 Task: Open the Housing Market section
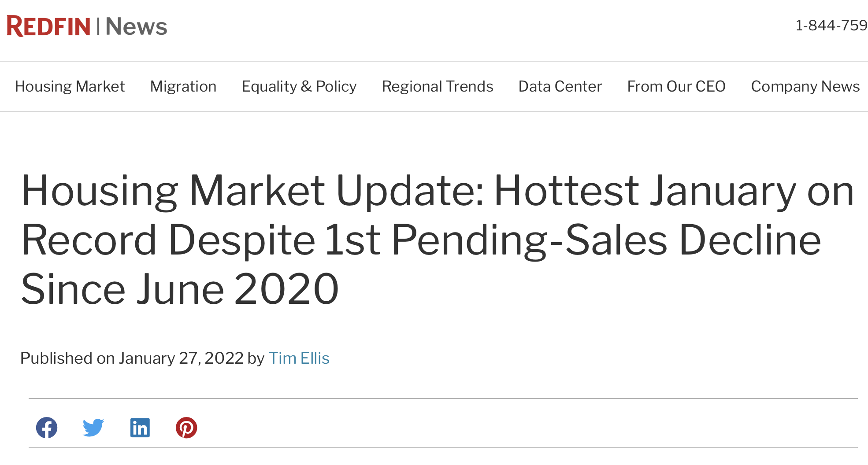70,86
